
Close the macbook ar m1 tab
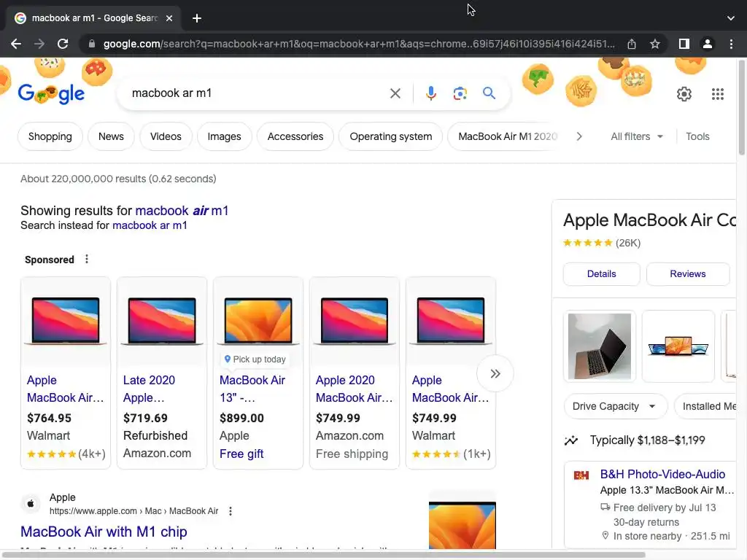coord(169,18)
